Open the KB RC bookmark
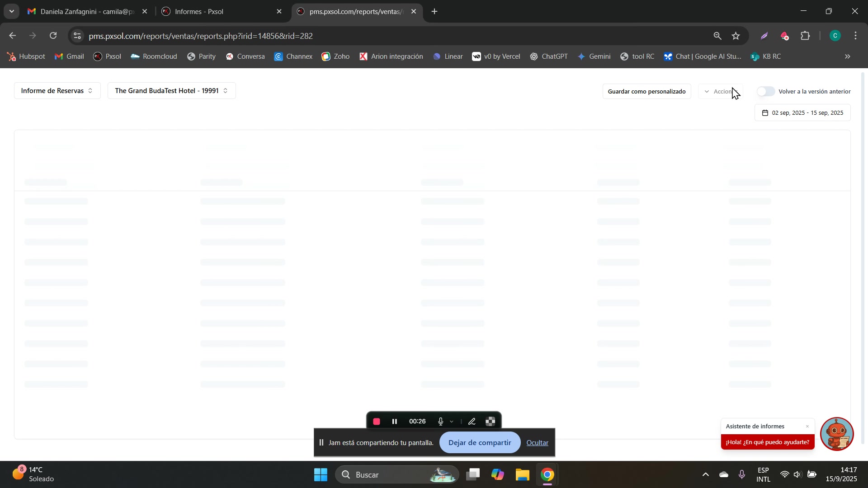868x488 pixels. (x=765, y=56)
